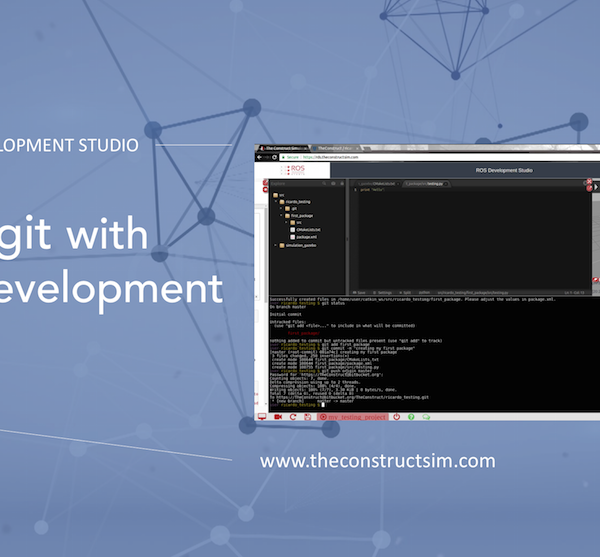Image resolution: width=600 pixels, height=557 pixels.
Task: Click the green chat bubbles icon
Action: point(426,417)
